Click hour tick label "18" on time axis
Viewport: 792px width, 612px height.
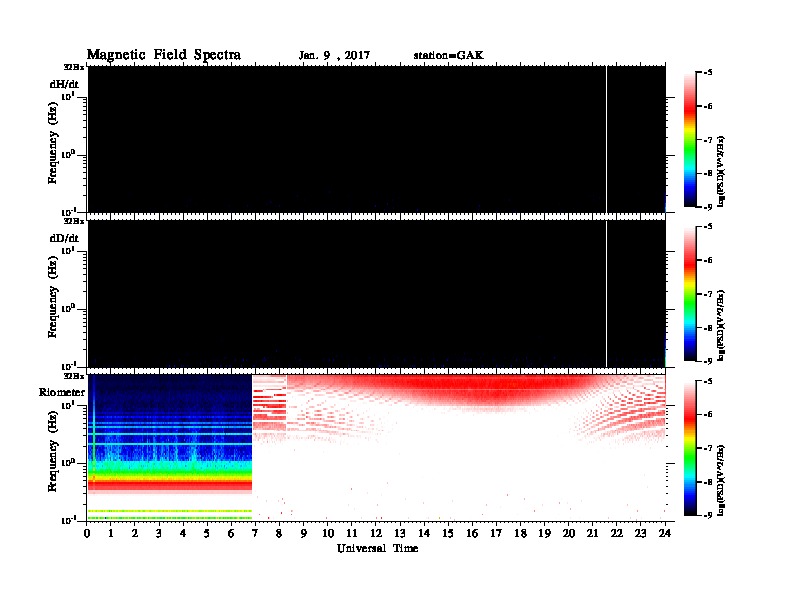tap(520, 534)
